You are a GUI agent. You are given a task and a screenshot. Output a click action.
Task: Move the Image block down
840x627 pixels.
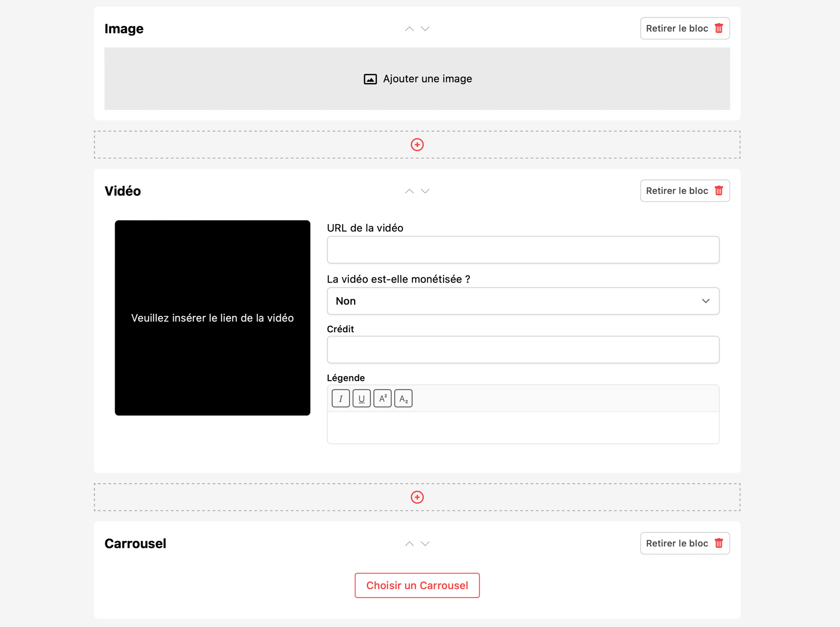[x=425, y=29]
